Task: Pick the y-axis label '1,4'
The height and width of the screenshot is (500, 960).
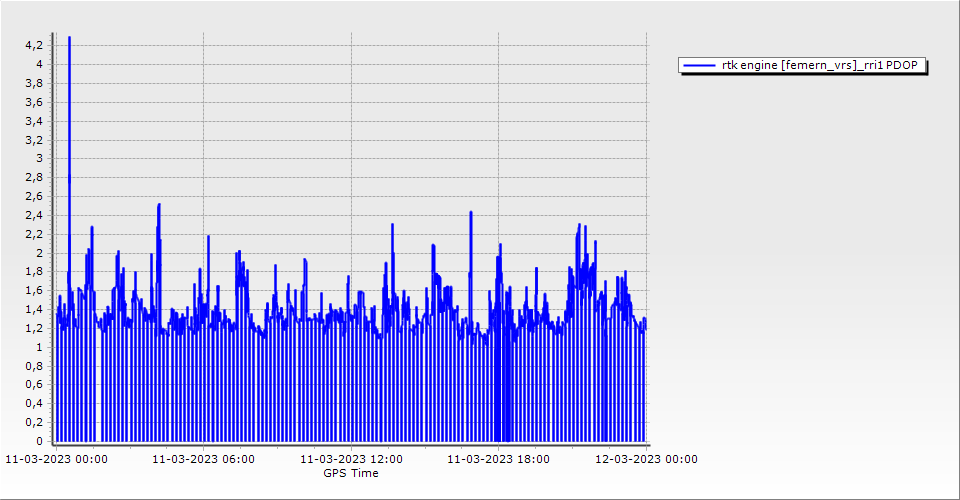Action: coord(33,309)
